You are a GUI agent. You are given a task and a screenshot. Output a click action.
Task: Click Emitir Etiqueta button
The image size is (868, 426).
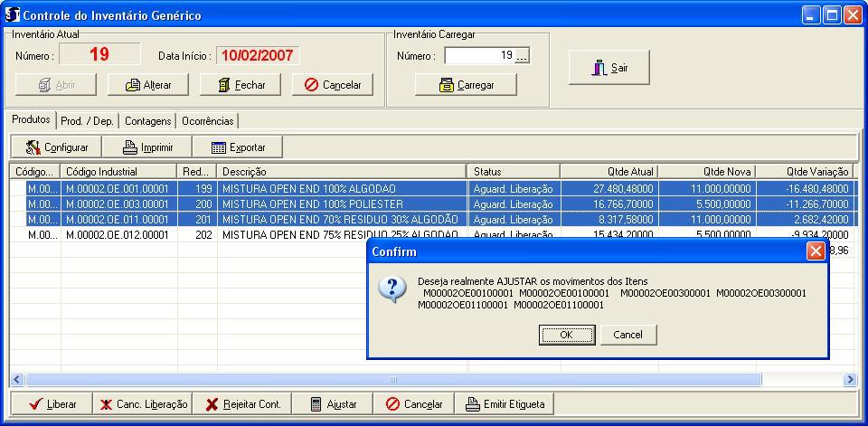(507, 404)
